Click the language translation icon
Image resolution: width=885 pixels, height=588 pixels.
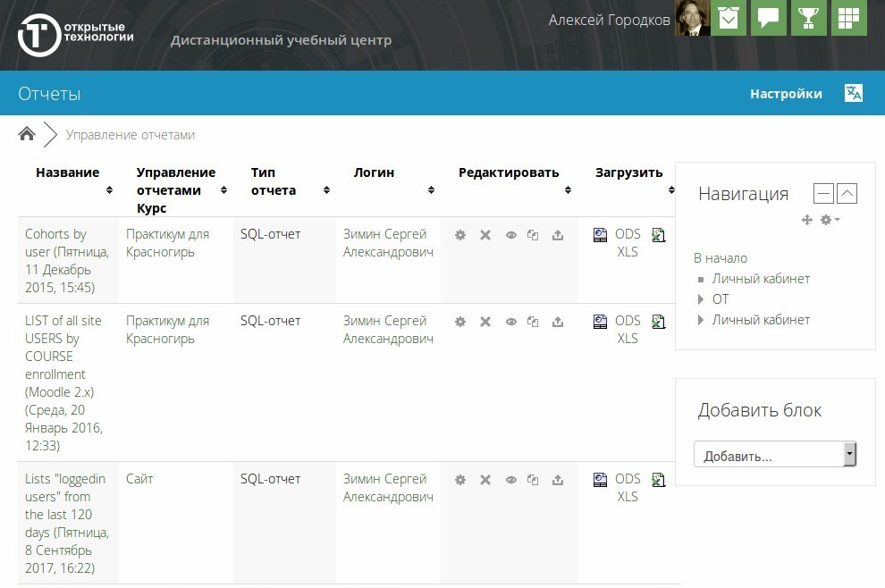pyautogui.click(x=854, y=93)
